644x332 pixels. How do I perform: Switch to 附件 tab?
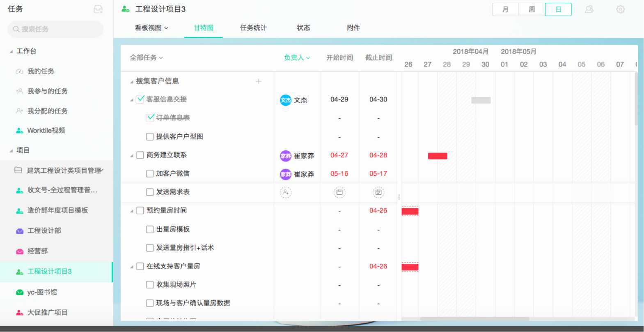click(353, 28)
